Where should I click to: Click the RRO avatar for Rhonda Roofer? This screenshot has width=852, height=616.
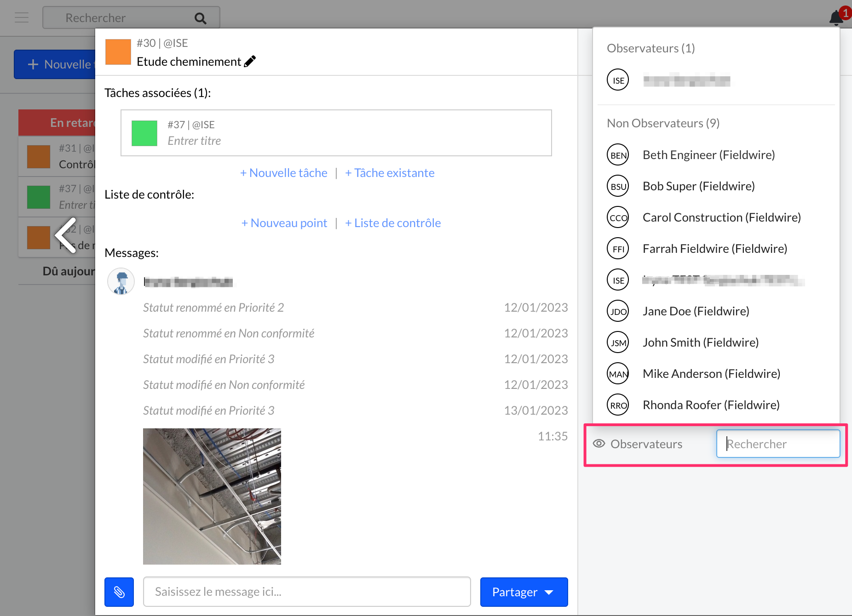point(618,405)
